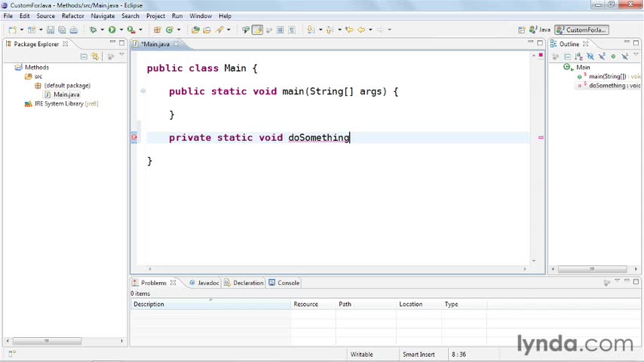Click the New Java Package icon
644x362 pixels.
tap(158, 29)
